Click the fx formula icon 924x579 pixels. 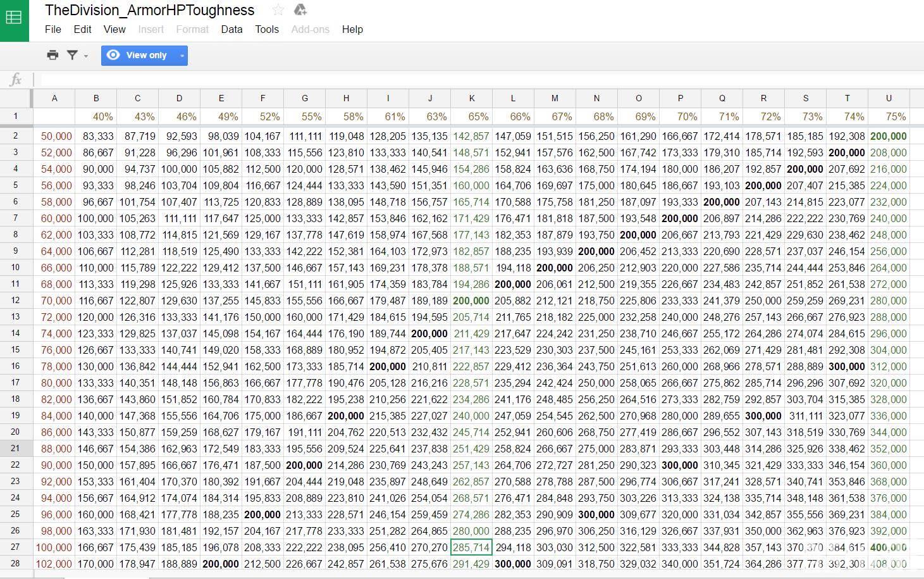[16, 80]
